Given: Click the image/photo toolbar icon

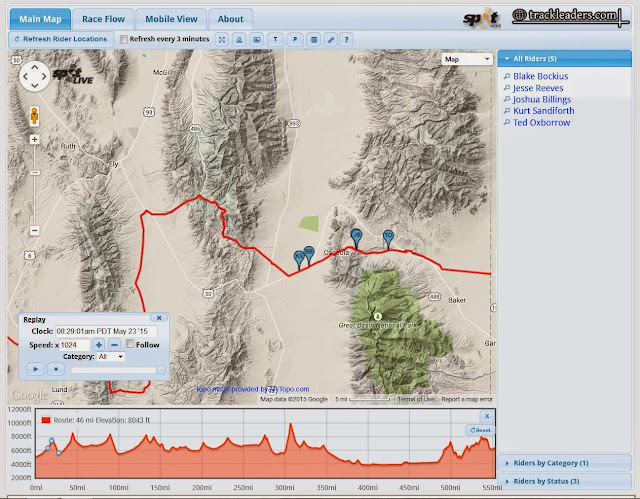Looking at the screenshot, I should pyautogui.click(x=257, y=40).
